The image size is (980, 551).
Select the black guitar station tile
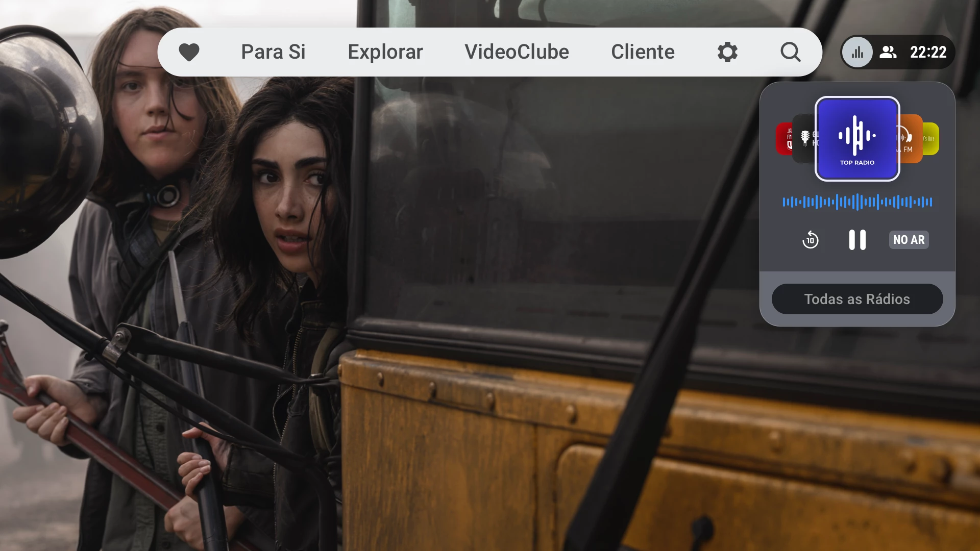tap(804, 139)
